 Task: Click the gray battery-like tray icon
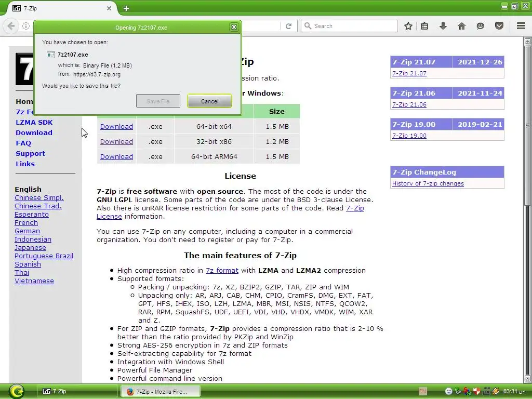pyautogui.click(x=486, y=392)
